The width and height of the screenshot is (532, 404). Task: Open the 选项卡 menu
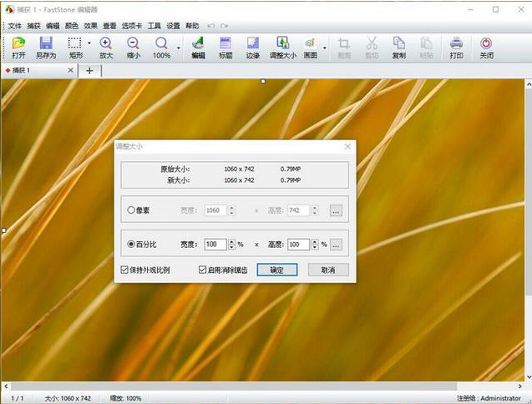click(x=132, y=26)
